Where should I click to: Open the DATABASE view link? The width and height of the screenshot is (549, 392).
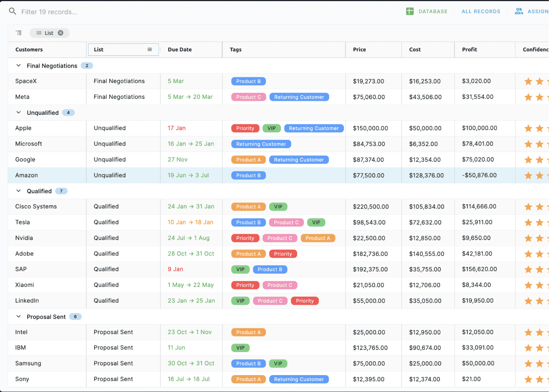(x=433, y=11)
